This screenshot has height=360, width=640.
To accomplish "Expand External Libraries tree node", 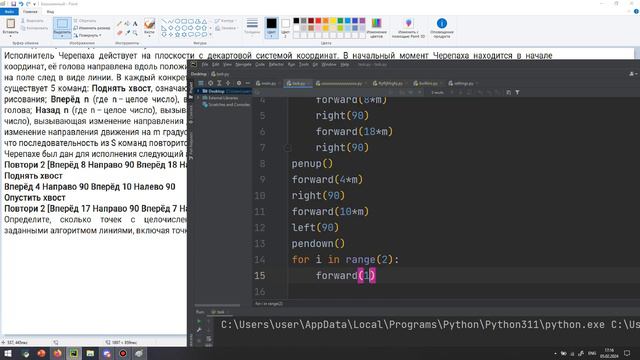I will pos(199,98).
